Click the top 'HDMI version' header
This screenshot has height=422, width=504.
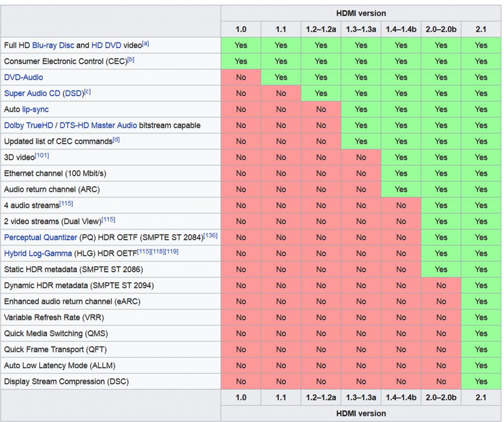coord(361,14)
